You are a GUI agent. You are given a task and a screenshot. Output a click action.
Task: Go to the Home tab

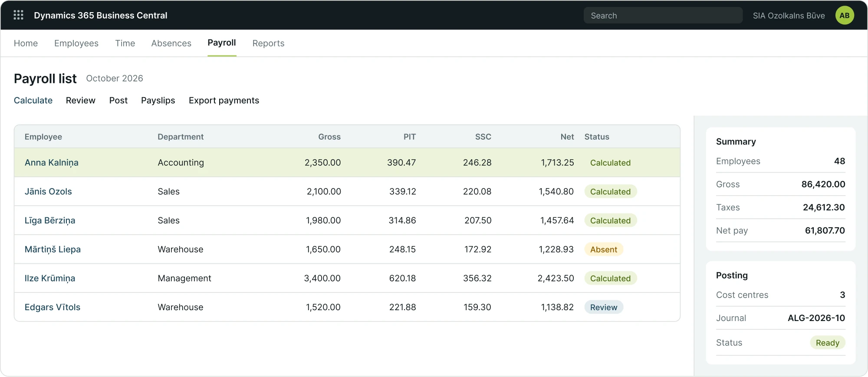(x=26, y=43)
